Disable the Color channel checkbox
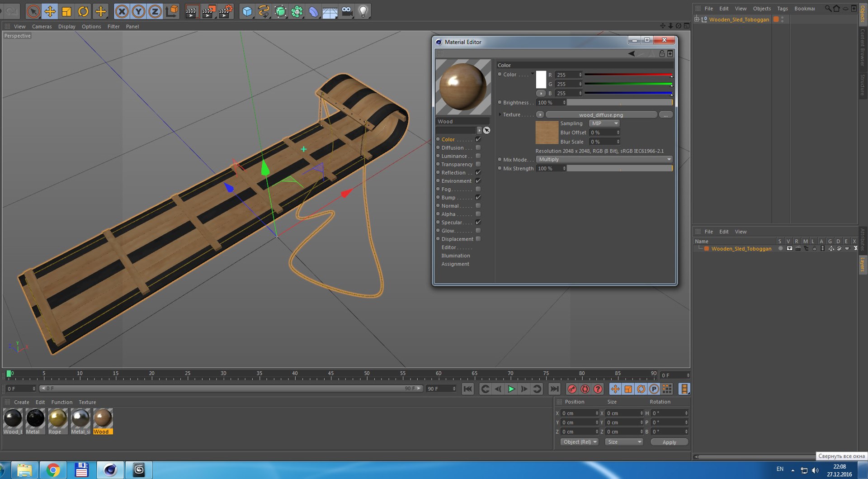The width and height of the screenshot is (868, 479). coord(478,139)
